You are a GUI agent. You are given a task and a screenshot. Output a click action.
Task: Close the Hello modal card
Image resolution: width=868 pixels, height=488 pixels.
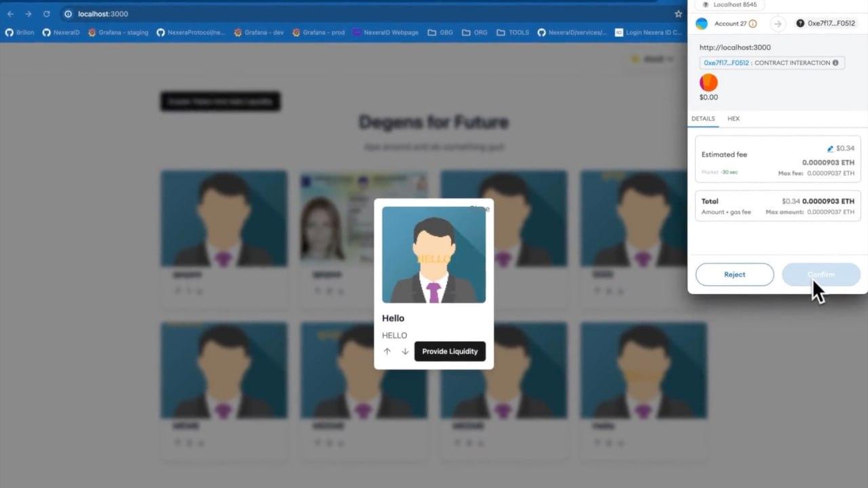[x=479, y=209]
